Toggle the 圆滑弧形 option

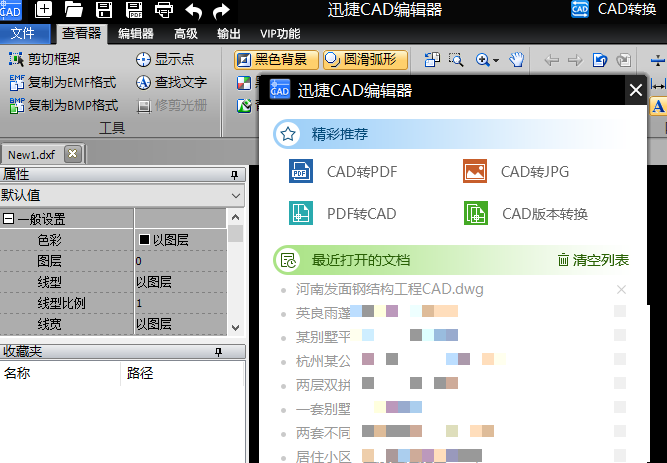pos(365,60)
